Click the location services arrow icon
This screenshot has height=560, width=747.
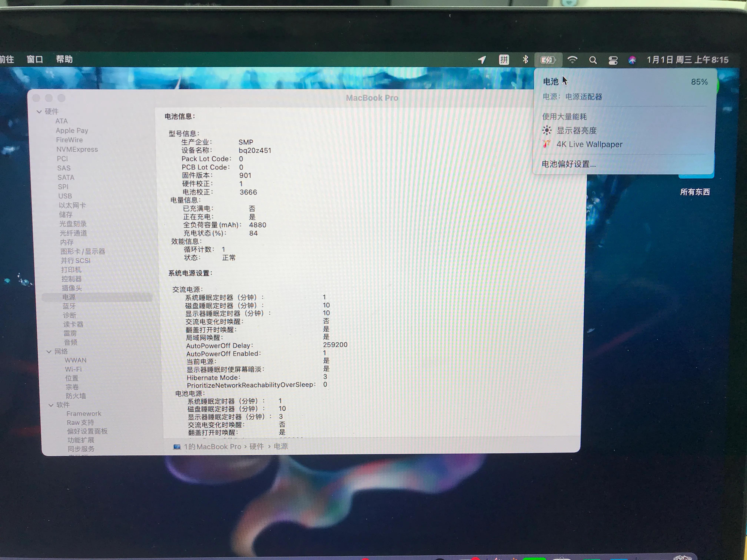482,60
